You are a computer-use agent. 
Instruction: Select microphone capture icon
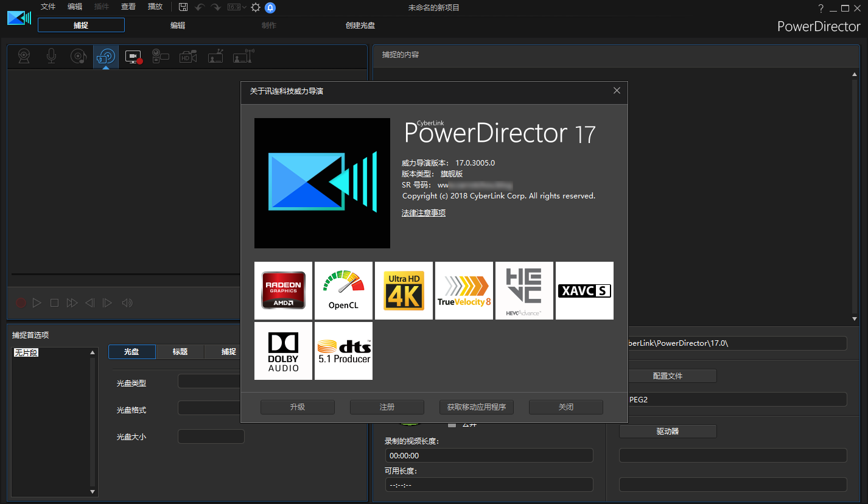click(52, 56)
